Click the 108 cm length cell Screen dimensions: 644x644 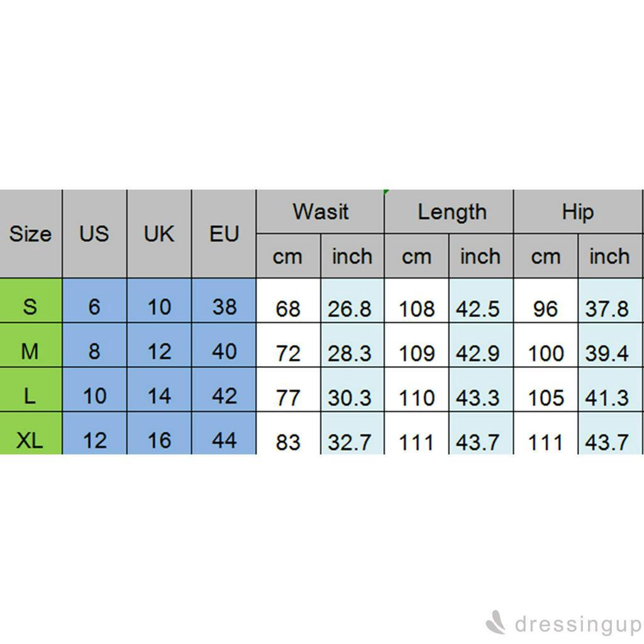click(x=416, y=308)
